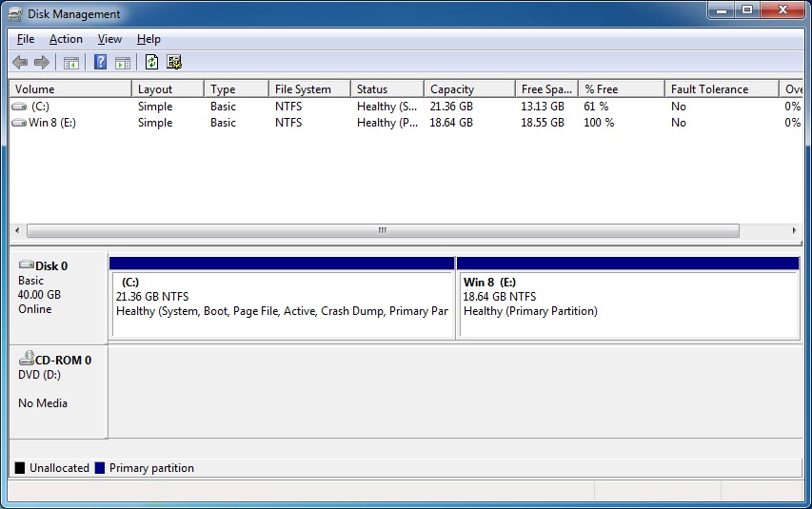Open the File menu
This screenshot has height=509, width=812.
(x=26, y=39)
